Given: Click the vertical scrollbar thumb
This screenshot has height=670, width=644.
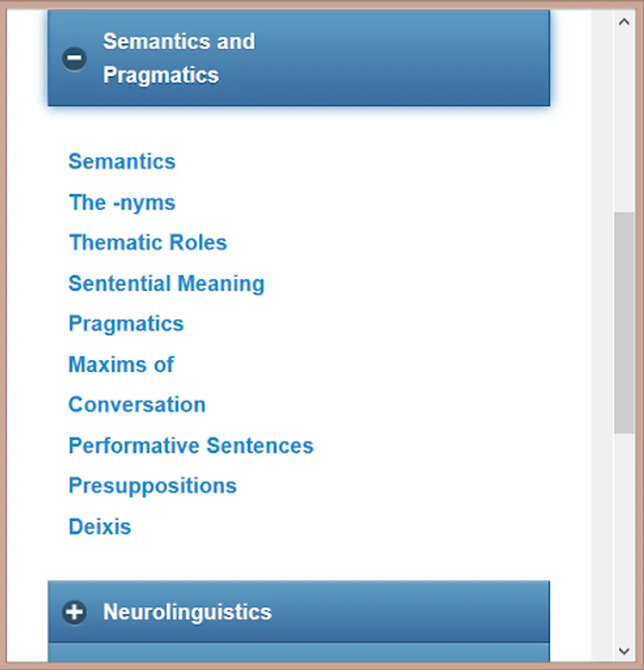Looking at the screenshot, I should coord(624,322).
